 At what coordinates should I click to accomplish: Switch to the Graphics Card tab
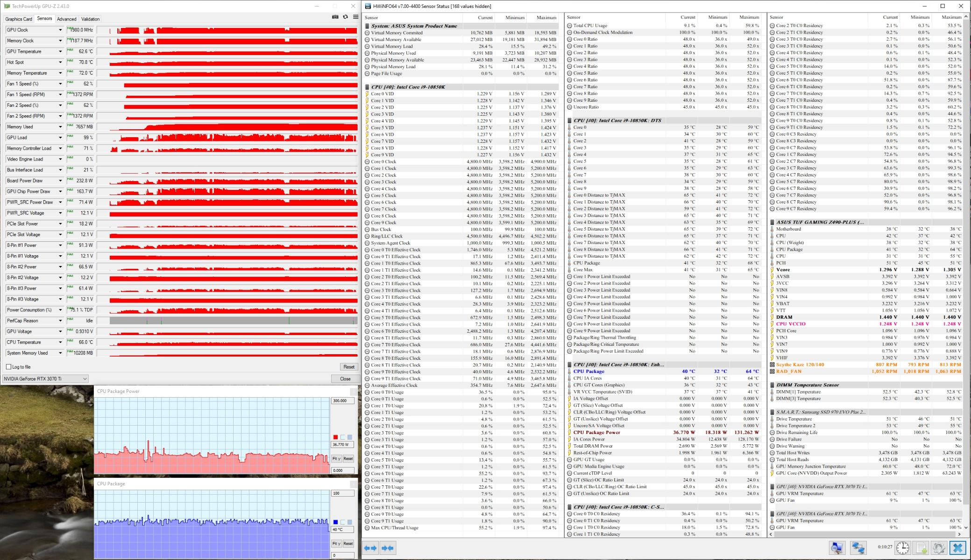(x=19, y=19)
